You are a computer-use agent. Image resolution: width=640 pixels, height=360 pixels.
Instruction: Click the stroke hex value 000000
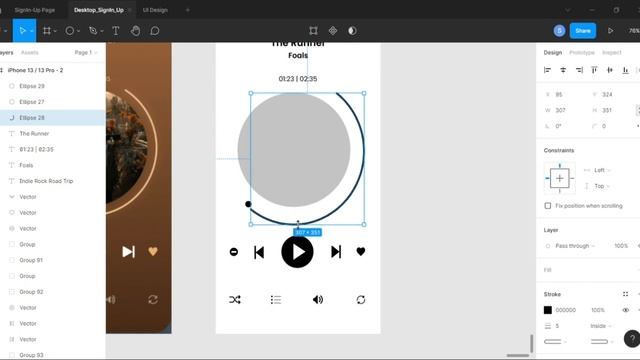tap(566, 310)
